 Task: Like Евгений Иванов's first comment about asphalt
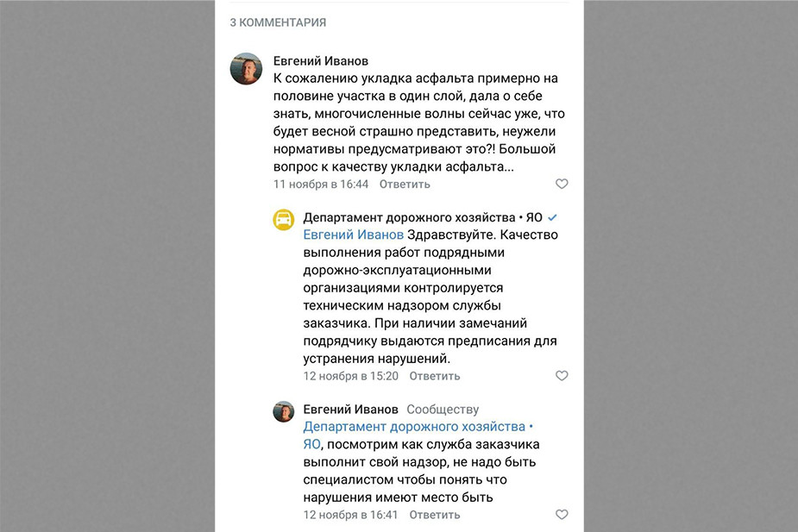click(x=562, y=184)
